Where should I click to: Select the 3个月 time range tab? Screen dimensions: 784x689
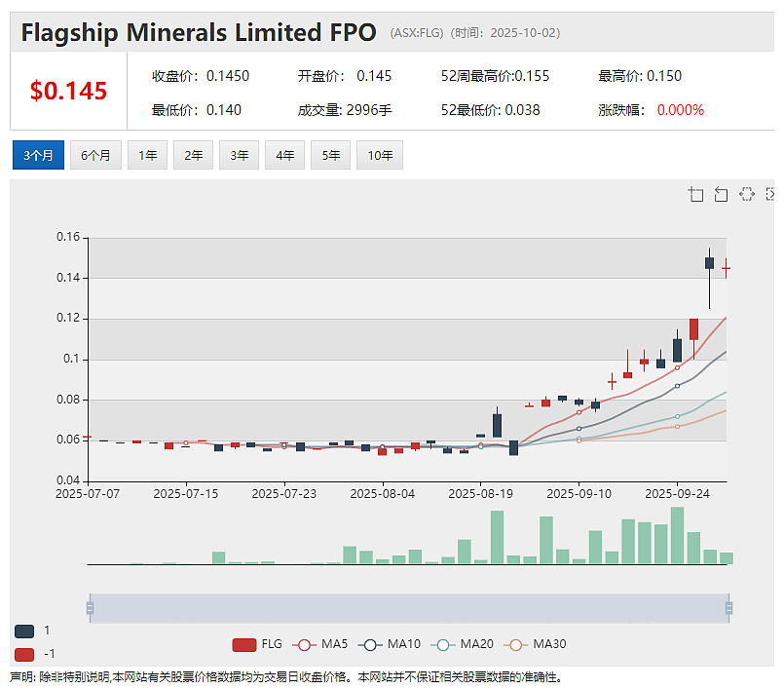(x=39, y=155)
